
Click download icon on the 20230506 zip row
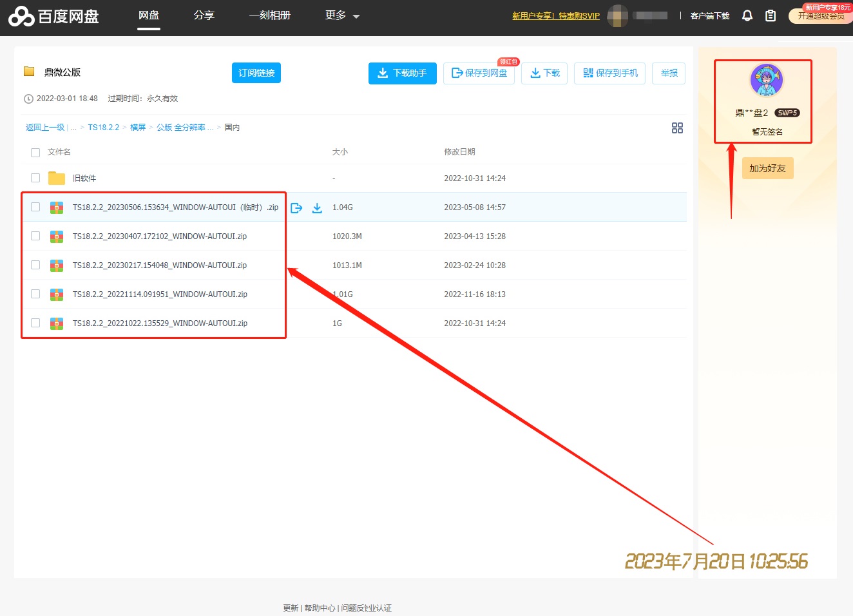click(x=317, y=207)
